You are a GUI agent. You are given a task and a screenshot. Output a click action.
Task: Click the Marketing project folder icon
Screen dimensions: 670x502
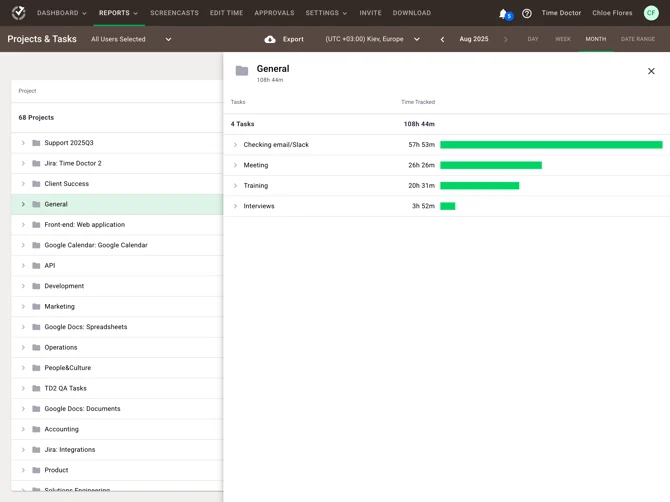(36, 307)
